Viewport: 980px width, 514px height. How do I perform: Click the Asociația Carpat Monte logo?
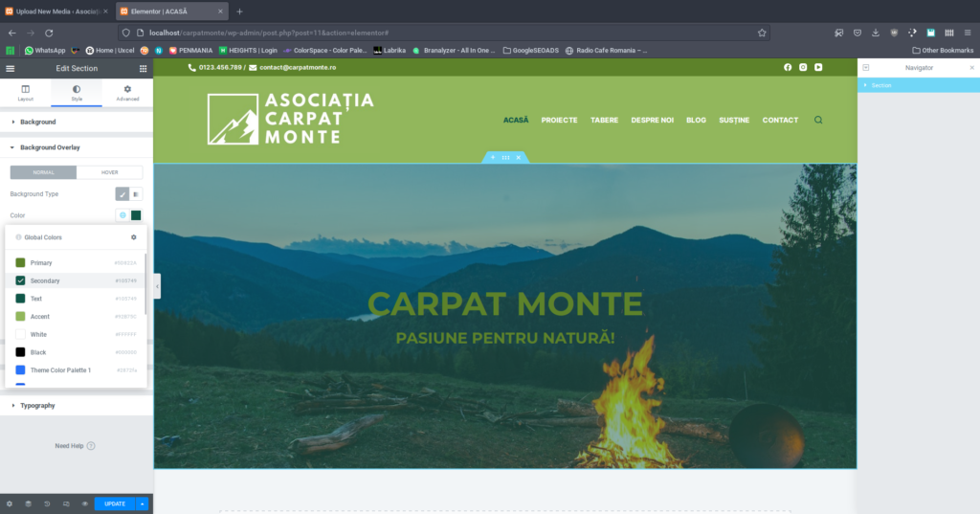[291, 119]
